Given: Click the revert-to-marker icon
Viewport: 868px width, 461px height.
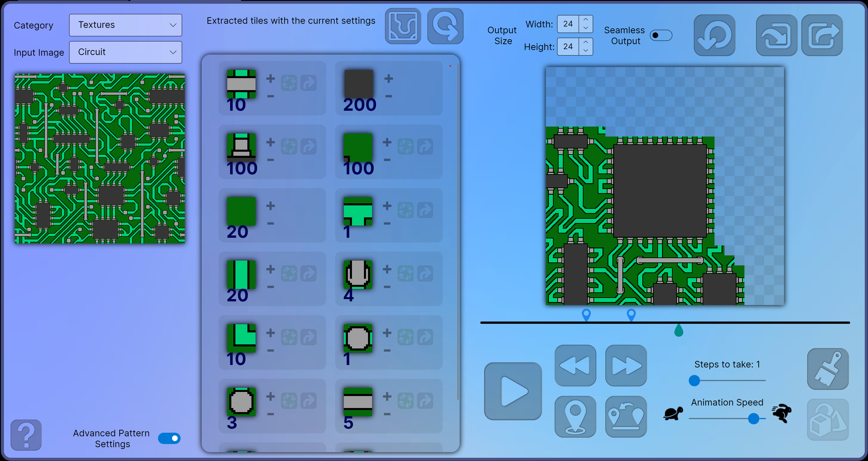Looking at the screenshot, I should coord(626,417).
